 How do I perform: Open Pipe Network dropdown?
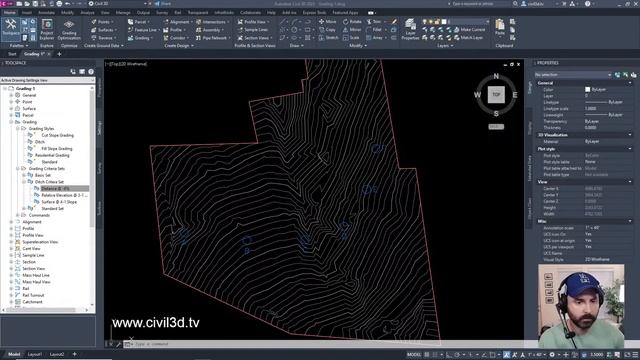click(212, 38)
